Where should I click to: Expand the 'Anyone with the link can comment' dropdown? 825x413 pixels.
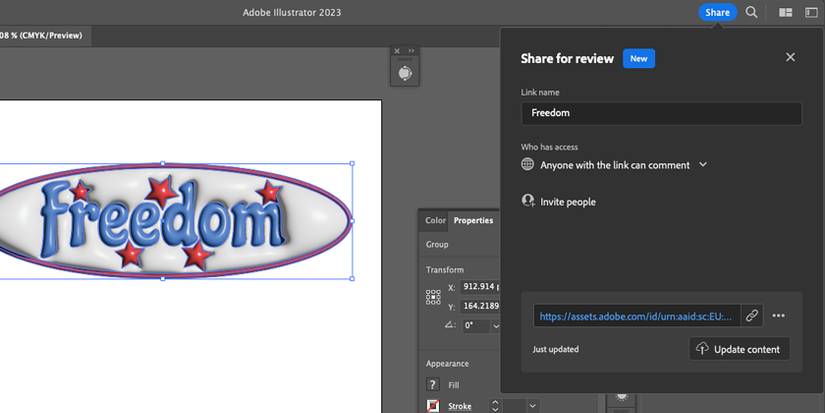703,165
